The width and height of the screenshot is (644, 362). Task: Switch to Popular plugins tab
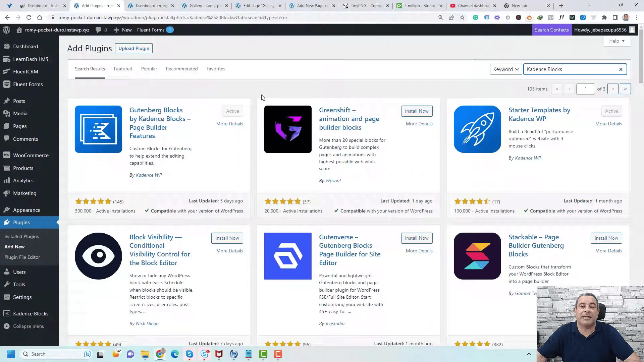[149, 69]
